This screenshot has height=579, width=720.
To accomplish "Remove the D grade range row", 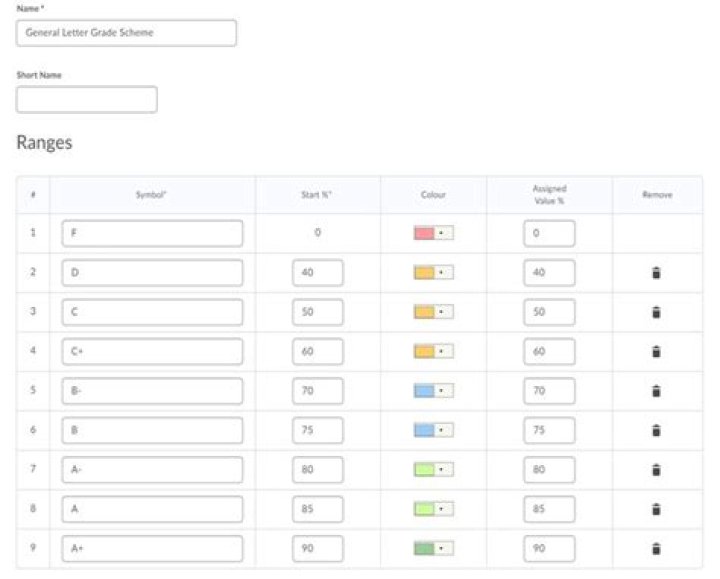I will coord(656,272).
